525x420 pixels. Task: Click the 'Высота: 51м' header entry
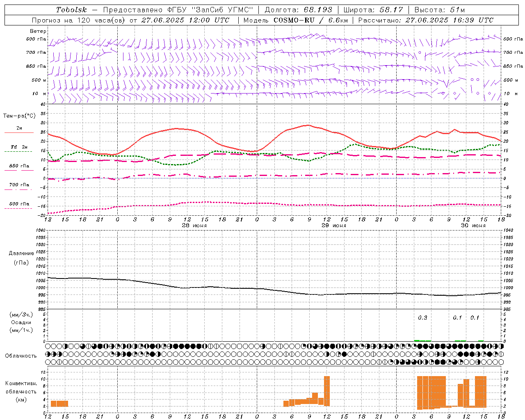tap(440, 10)
